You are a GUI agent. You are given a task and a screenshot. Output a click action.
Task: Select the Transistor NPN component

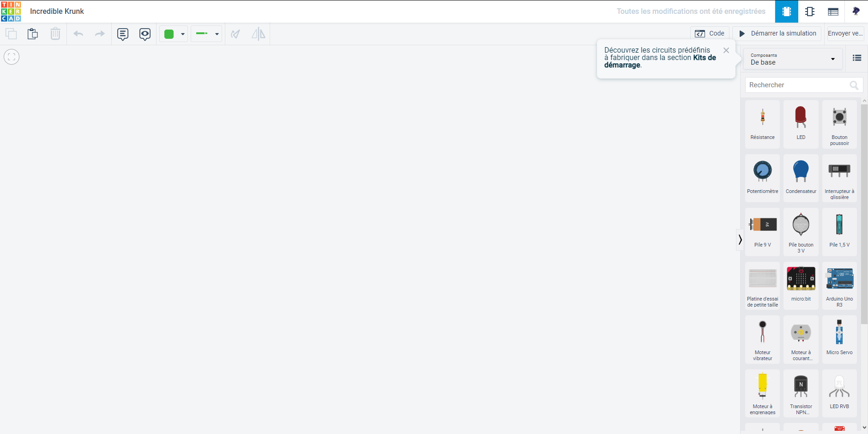[801, 393]
